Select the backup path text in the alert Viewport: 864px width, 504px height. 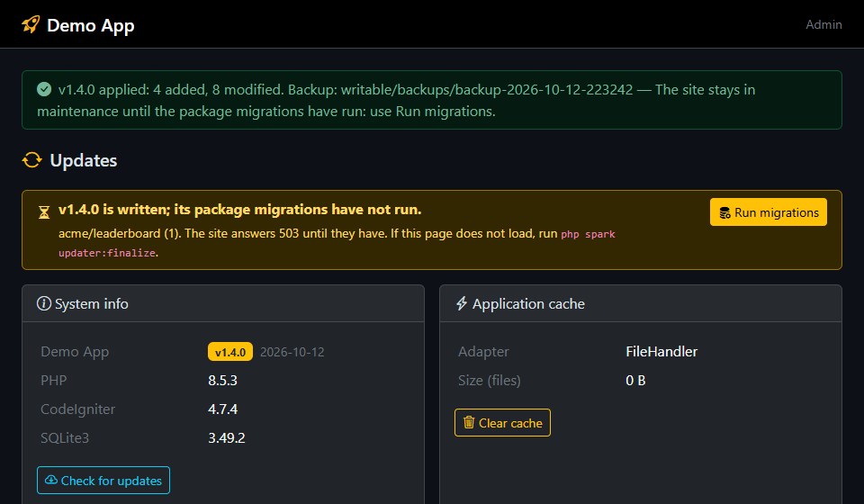click(x=487, y=90)
